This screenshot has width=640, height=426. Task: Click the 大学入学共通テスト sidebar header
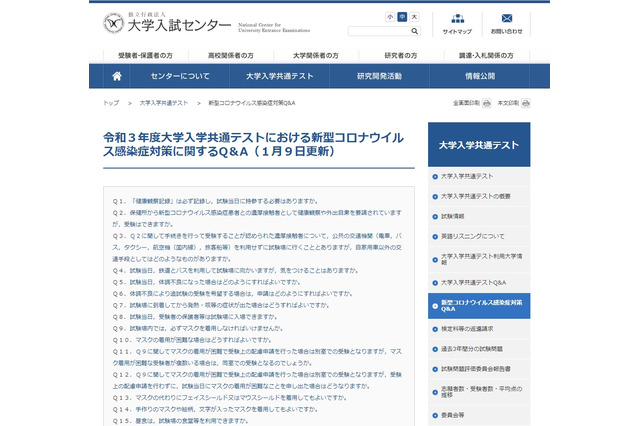(479, 145)
